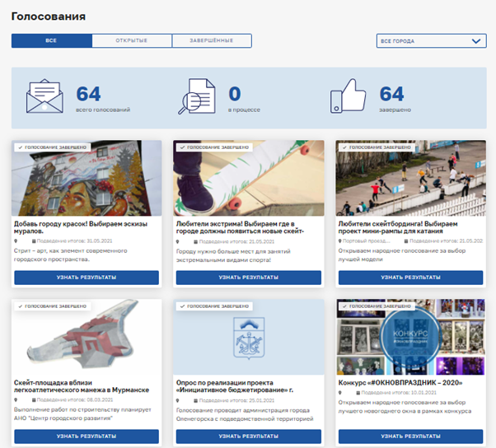This screenshot has width=496, height=448.
Task: Open the skateboard foot photo thumbnail
Action: (249, 178)
